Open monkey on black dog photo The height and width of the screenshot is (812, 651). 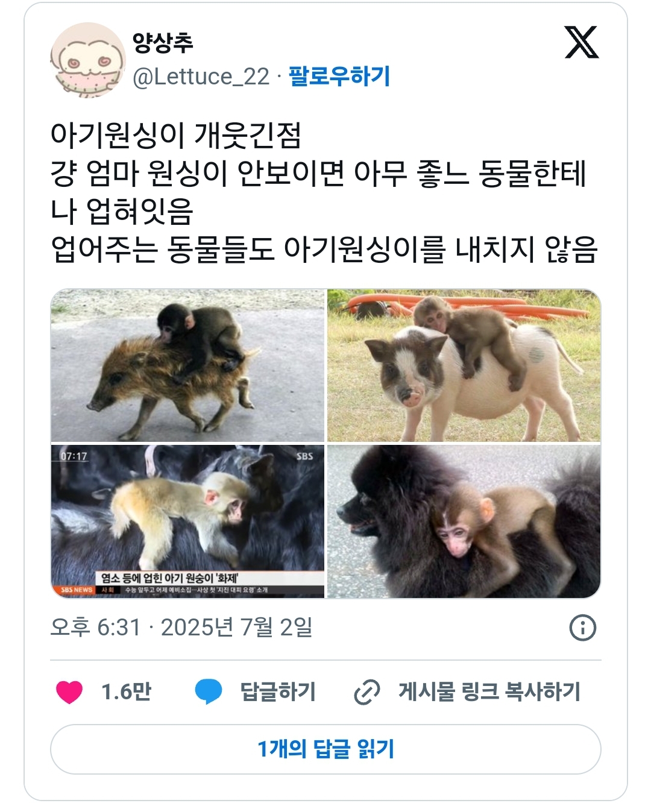(464, 521)
